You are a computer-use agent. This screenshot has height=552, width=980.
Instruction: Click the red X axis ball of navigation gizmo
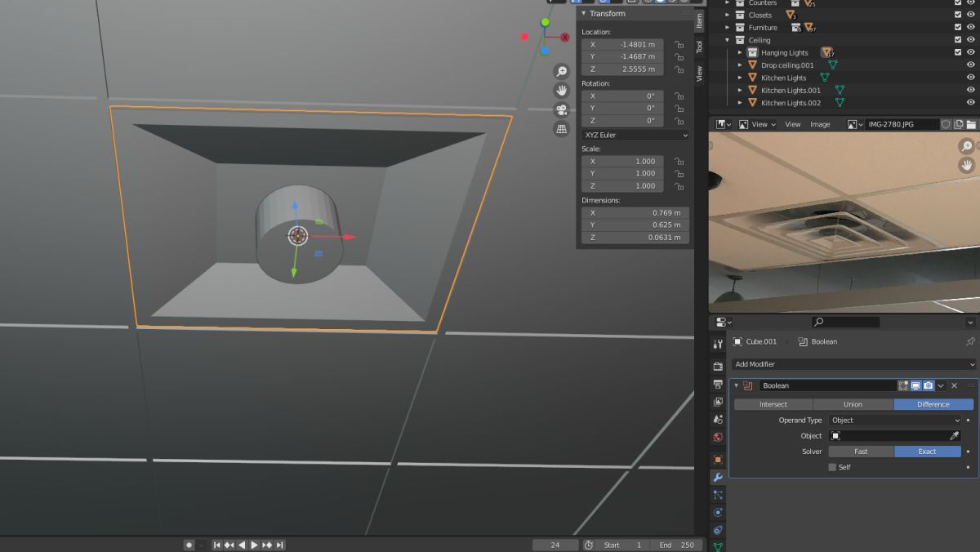tap(564, 37)
